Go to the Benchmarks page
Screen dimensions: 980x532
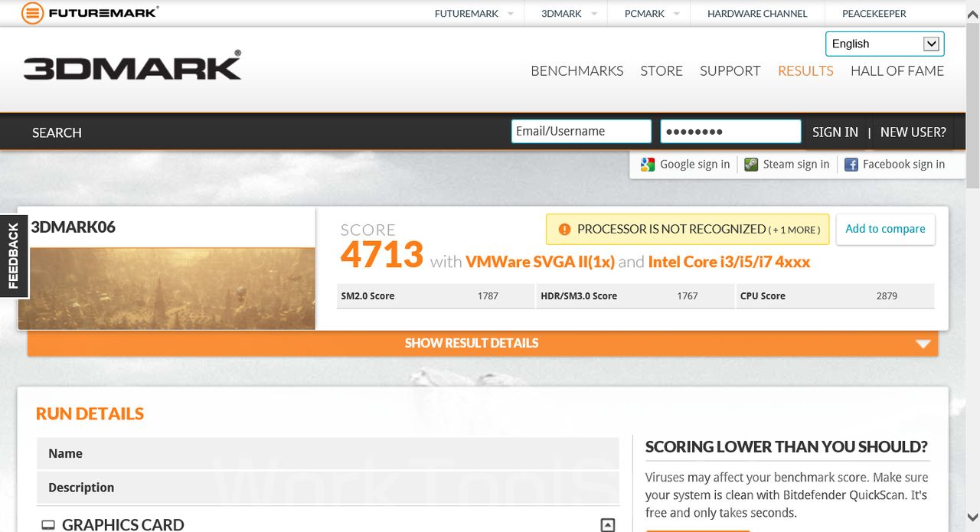point(577,70)
